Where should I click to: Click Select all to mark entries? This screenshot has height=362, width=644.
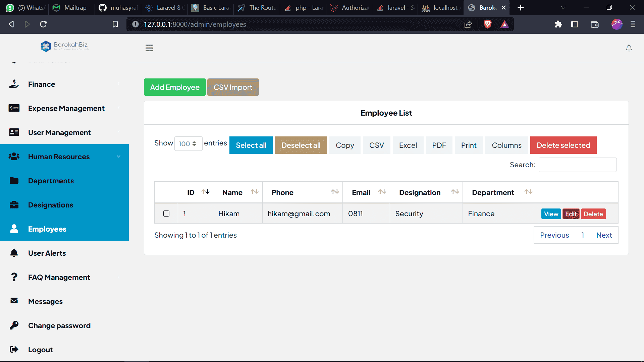point(251,145)
